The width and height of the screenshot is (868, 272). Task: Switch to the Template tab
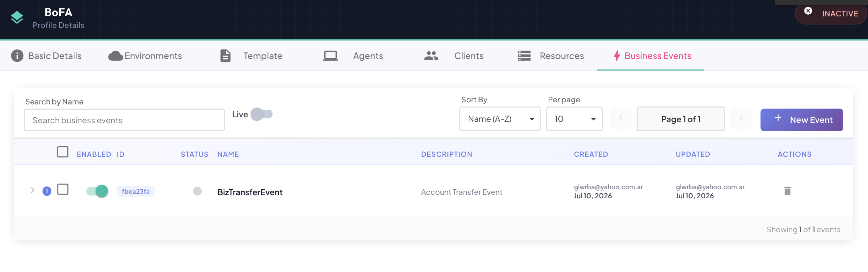pyautogui.click(x=251, y=56)
